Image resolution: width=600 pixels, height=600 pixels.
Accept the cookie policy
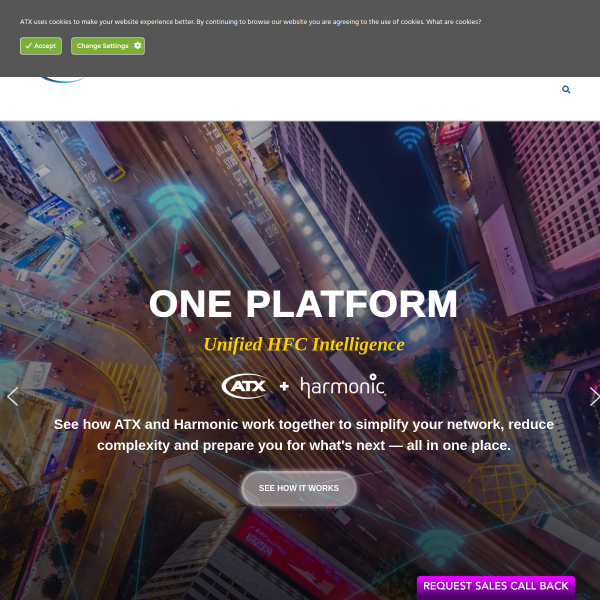[x=41, y=46]
